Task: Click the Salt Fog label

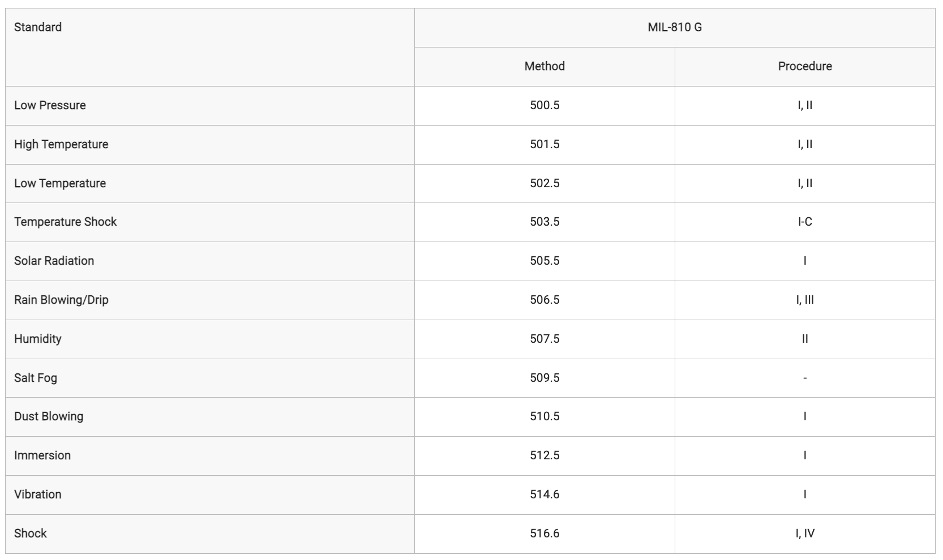Action: (36, 378)
